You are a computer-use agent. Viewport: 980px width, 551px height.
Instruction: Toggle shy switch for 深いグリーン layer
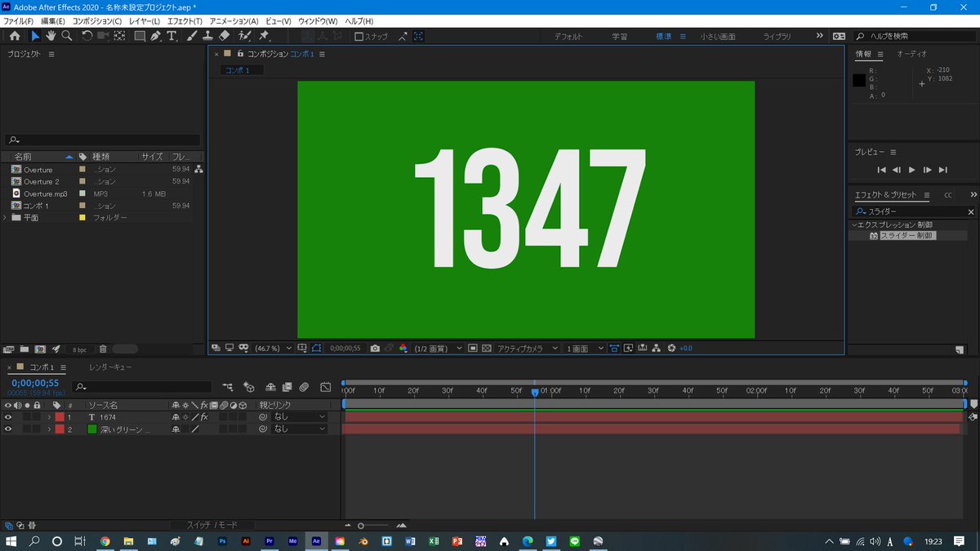click(176, 429)
